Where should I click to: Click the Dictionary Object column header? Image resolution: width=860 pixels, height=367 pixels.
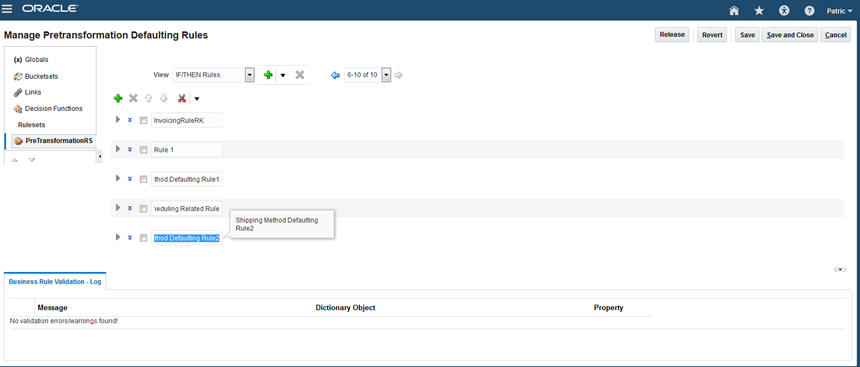(x=346, y=308)
